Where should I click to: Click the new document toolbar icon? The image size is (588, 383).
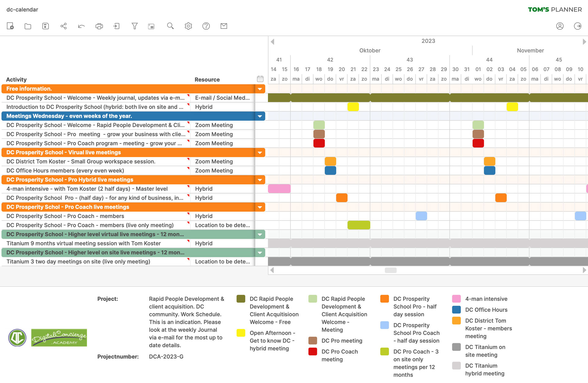click(10, 26)
